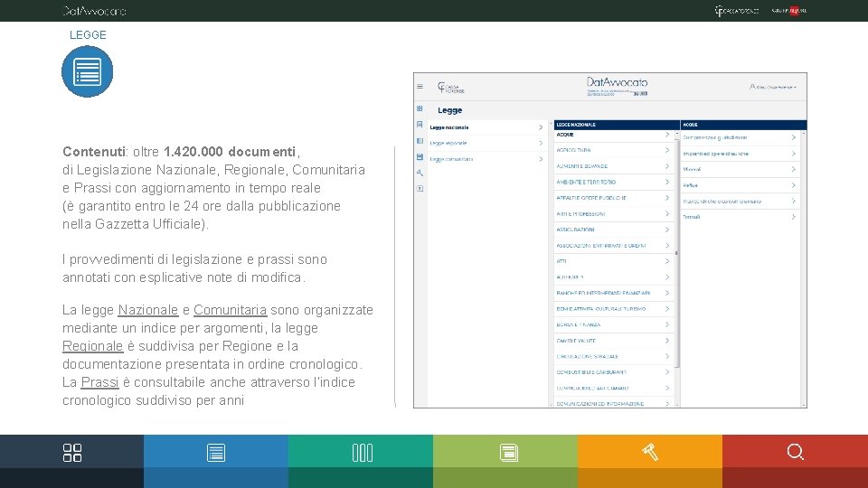Expand the AGRICOLTURA row chevron
The height and width of the screenshot is (488, 868).
pyautogui.click(x=667, y=150)
